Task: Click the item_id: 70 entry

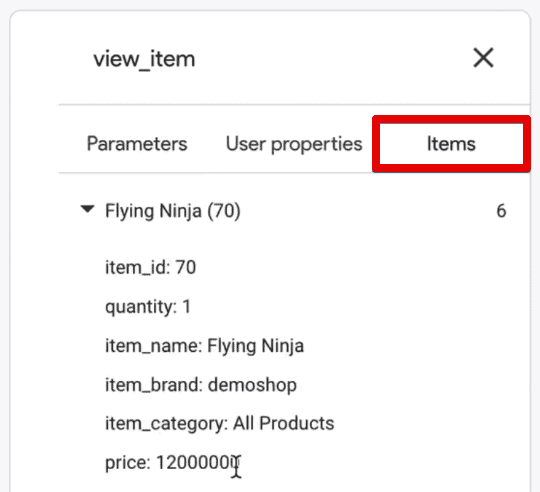Action: [151, 267]
